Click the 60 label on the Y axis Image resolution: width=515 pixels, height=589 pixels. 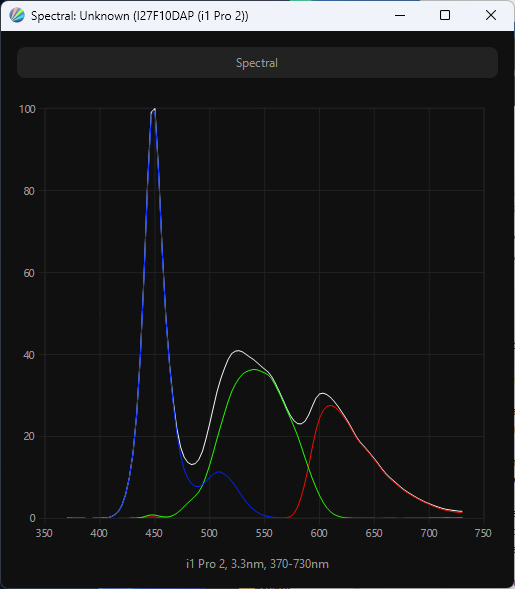click(29, 273)
